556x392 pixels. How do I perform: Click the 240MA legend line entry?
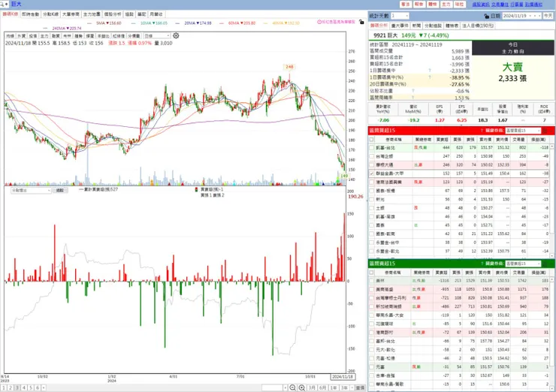tap(62, 28)
